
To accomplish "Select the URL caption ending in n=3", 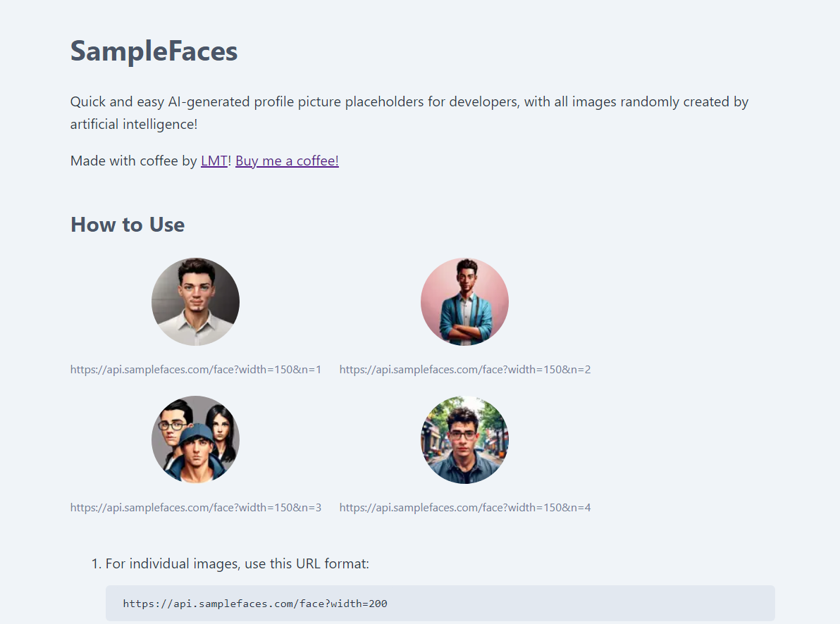I will pos(195,507).
